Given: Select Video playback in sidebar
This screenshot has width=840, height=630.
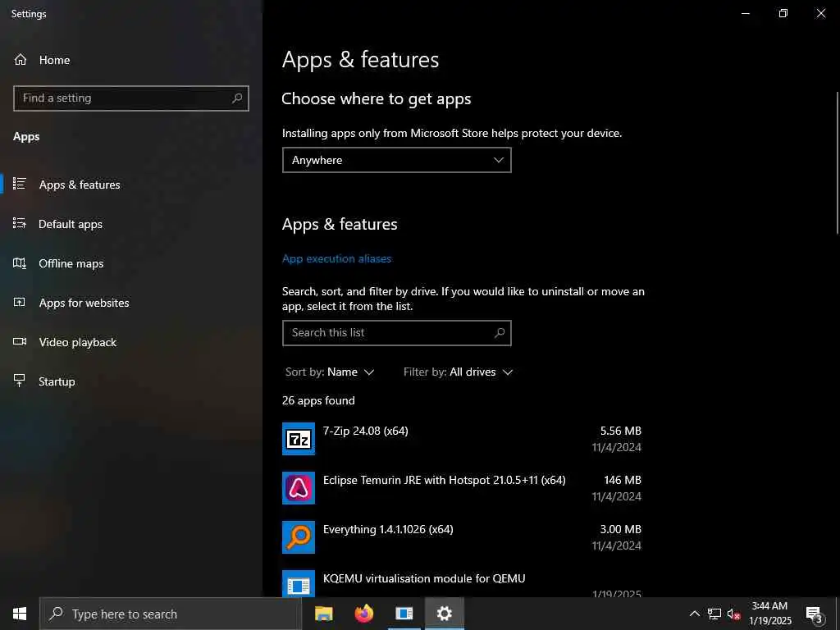Looking at the screenshot, I should [x=131, y=342].
